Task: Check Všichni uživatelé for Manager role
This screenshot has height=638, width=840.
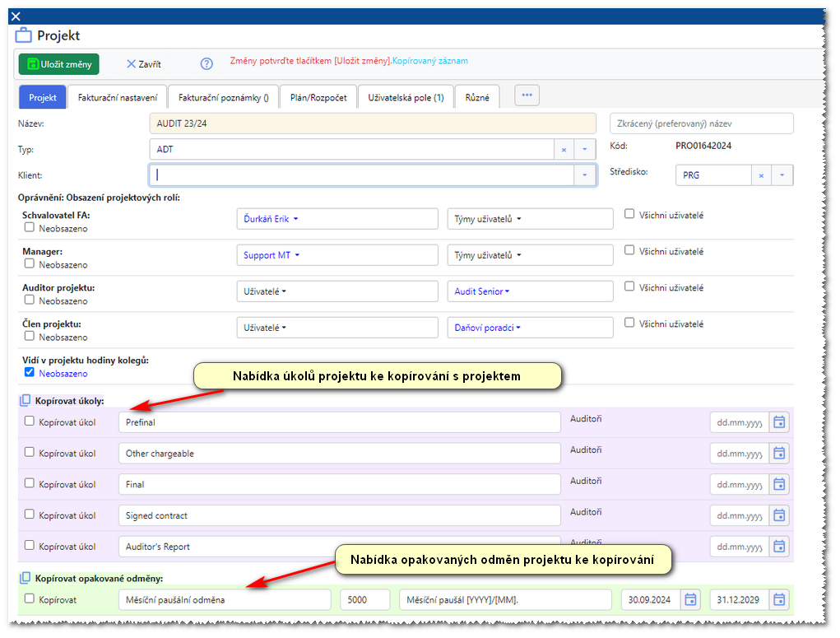Action: tap(629, 250)
